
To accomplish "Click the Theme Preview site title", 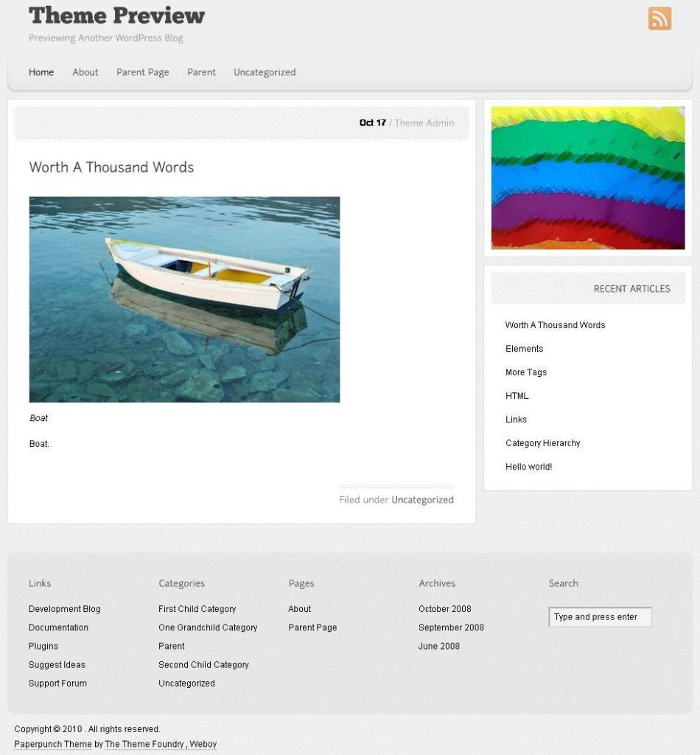I will coord(117,15).
